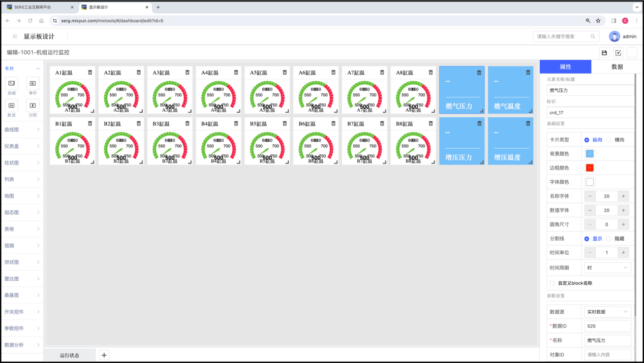Image resolution: width=644 pixels, height=363 pixels.
Task: Open the red 边框颜色 color swatch
Action: point(590,168)
